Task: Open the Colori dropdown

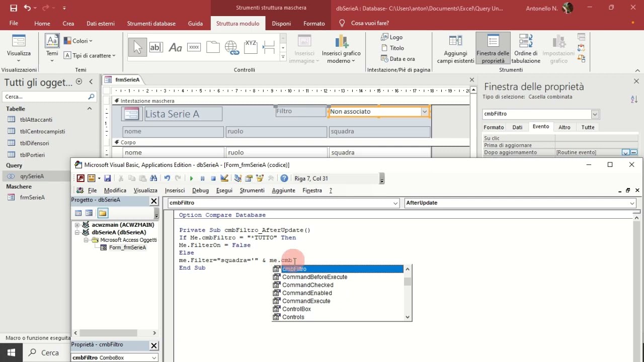Action: [x=78, y=41]
